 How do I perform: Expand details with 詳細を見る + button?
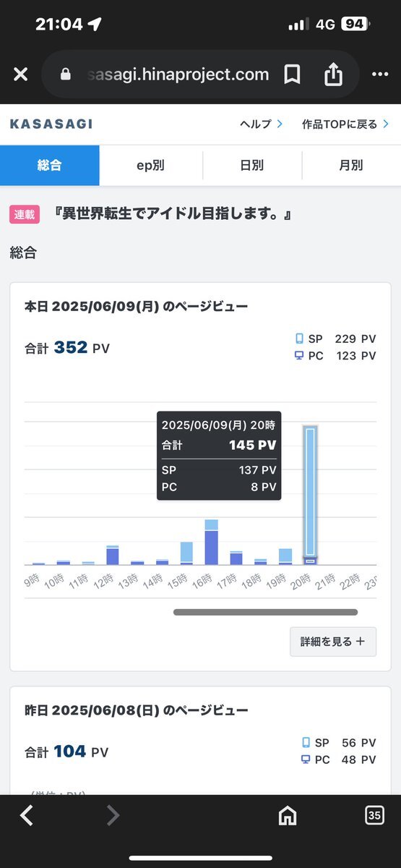[x=333, y=642]
